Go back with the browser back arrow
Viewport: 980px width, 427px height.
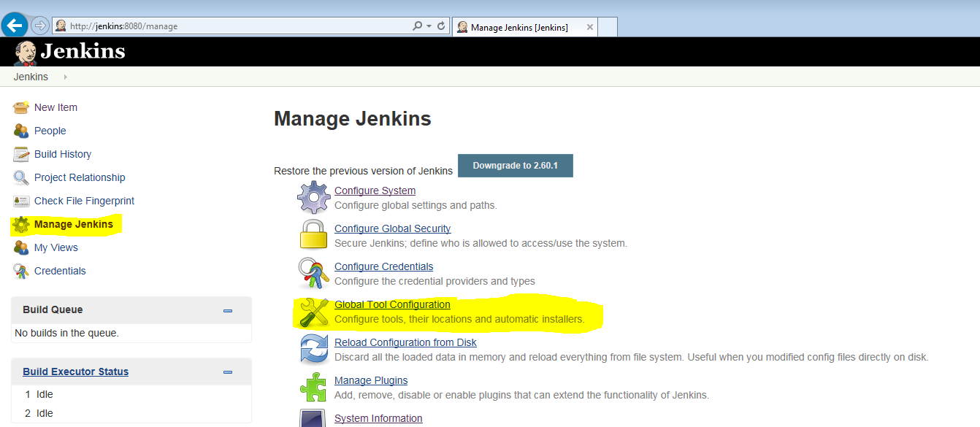[x=15, y=25]
